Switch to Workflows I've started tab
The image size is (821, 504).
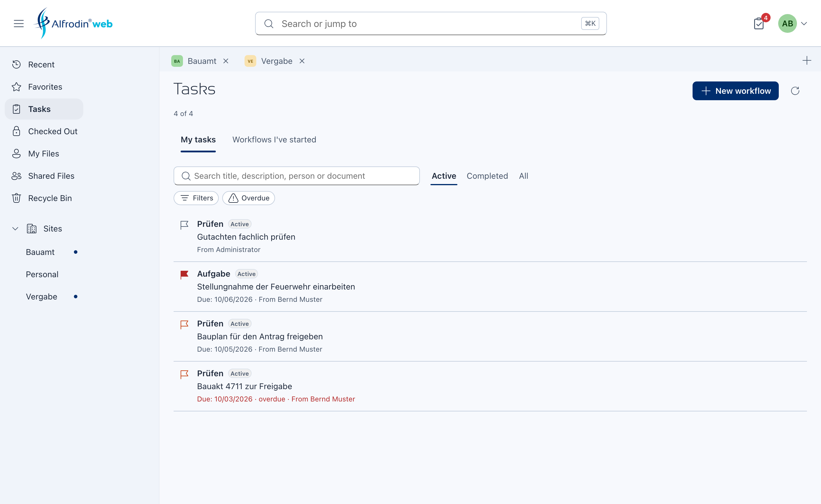pos(274,140)
